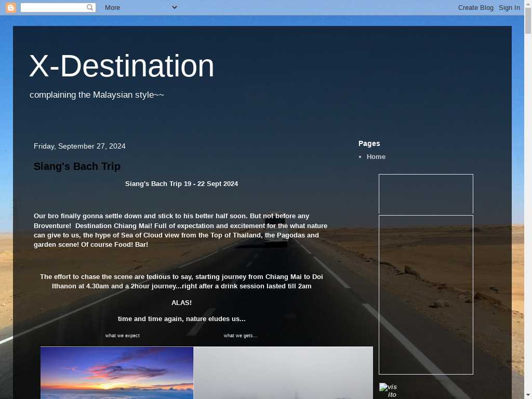532x399 pixels.
Task: Open the foggy grey photo
Action: pyautogui.click(x=283, y=373)
